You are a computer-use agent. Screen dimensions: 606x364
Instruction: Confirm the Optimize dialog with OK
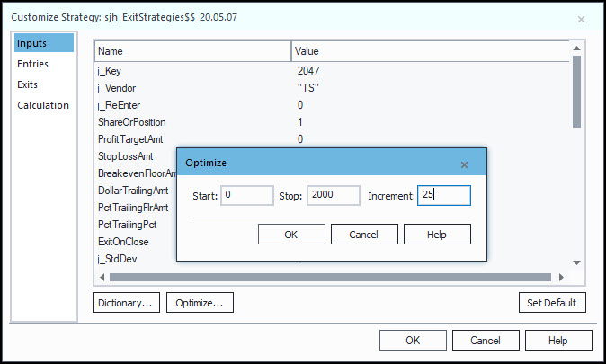click(x=291, y=235)
